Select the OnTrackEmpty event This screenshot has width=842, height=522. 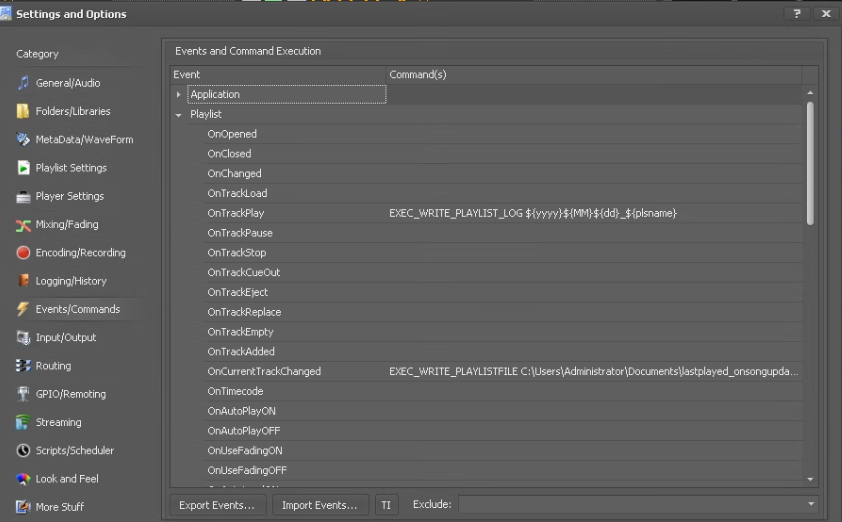241,332
